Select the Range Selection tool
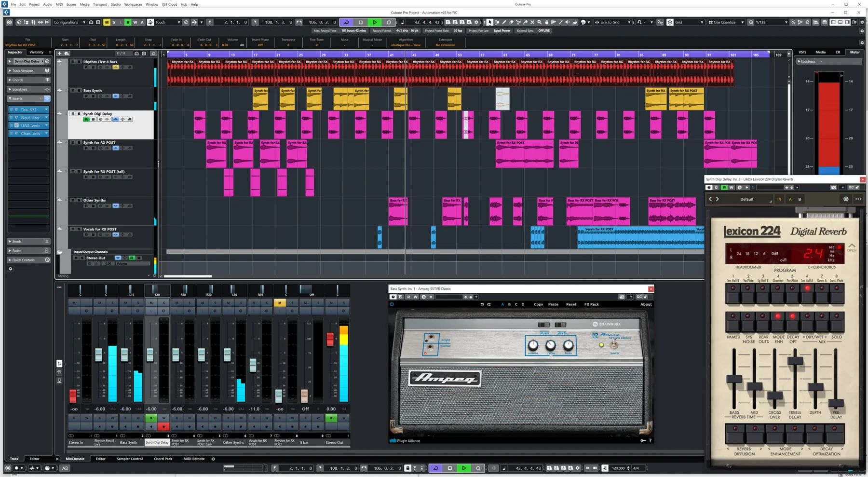This screenshot has height=477, width=868. [x=497, y=22]
